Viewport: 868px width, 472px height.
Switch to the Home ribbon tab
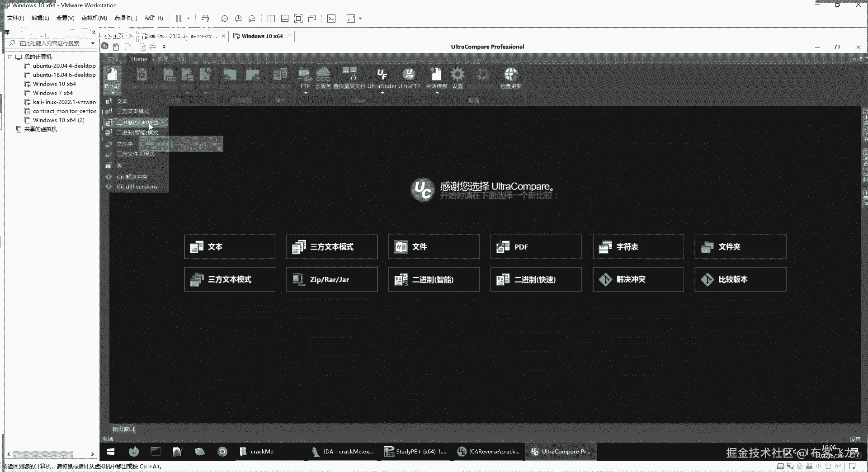[139, 59]
